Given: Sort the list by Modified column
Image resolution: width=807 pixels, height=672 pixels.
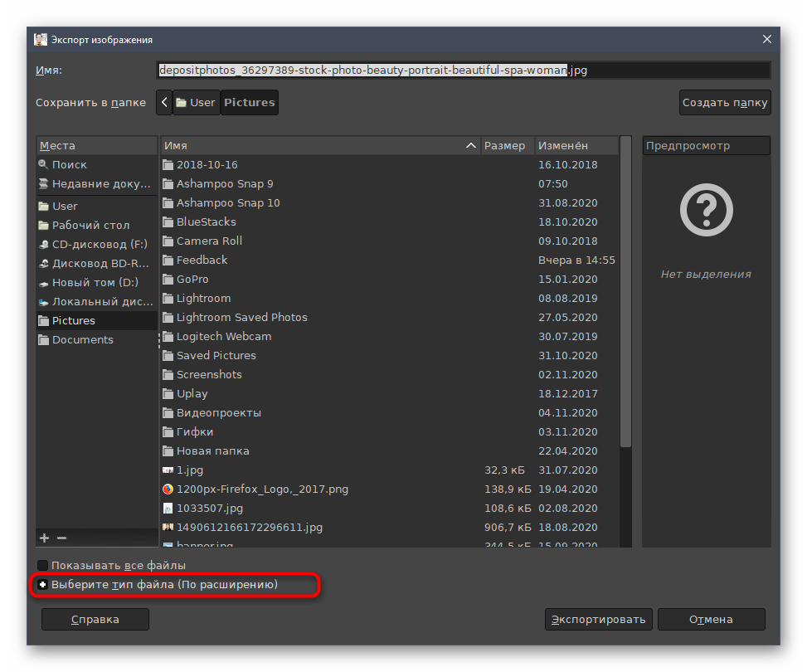Looking at the screenshot, I should [575, 146].
